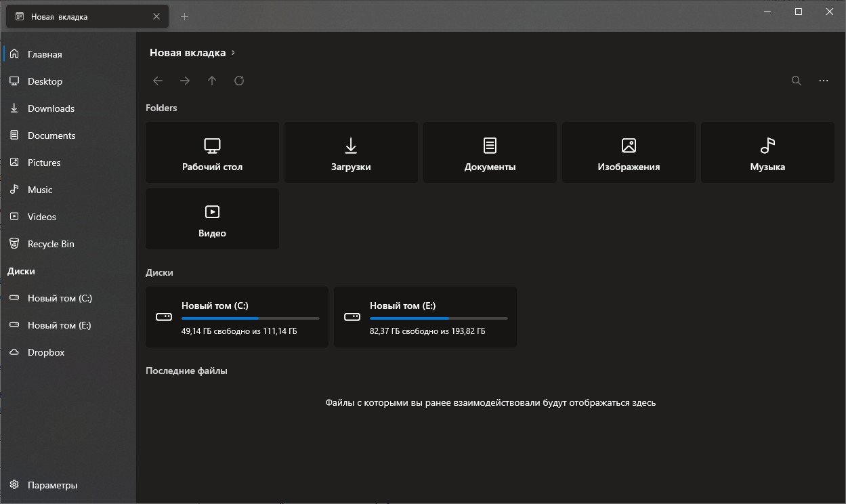This screenshot has width=846, height=504.
Task: Open the three-dots more options menu
Action: (824, 81)
